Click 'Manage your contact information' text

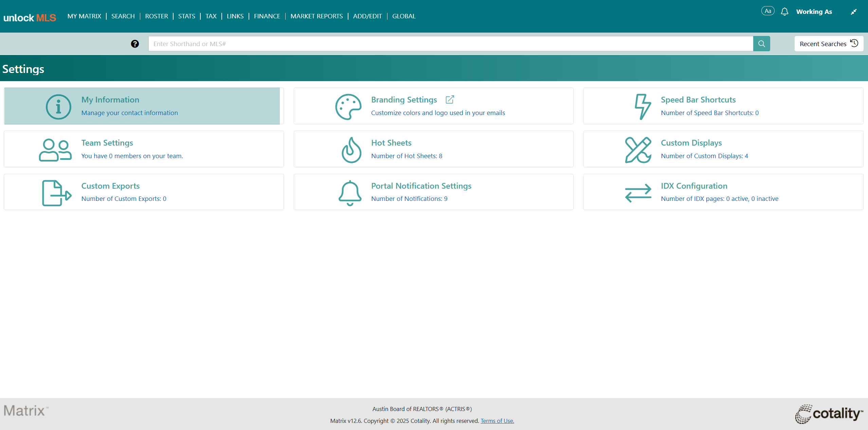[129, 113]
